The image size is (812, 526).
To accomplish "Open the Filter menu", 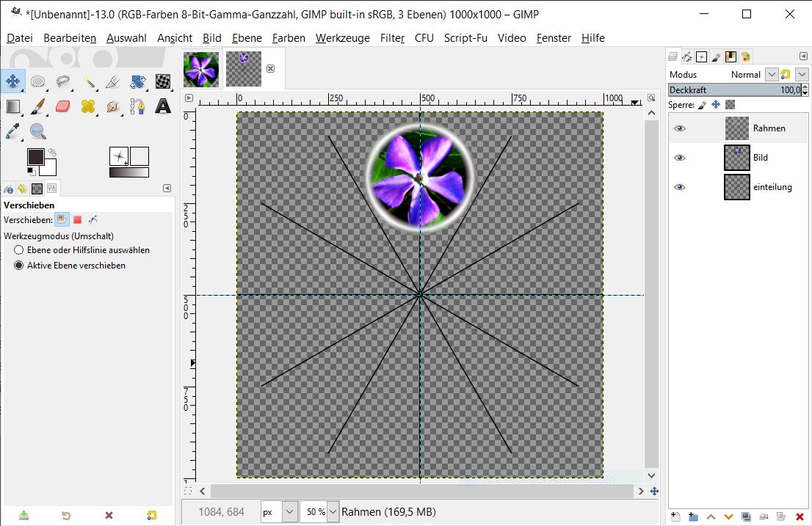I will (x=392, y=37).
